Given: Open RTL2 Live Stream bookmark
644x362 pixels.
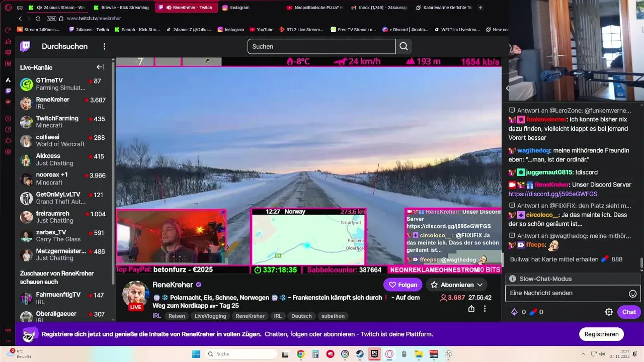Looking at the screenshot, I should pos(301,30).
